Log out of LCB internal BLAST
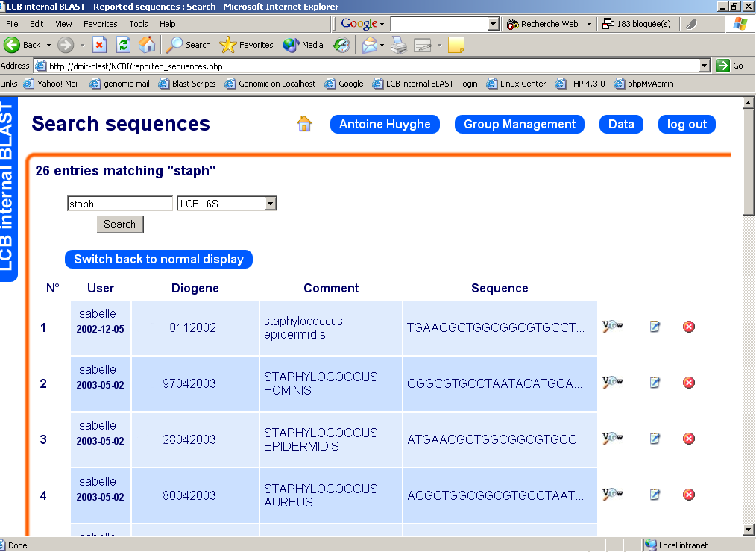This screenshot has height=552, width=756. 686,124
